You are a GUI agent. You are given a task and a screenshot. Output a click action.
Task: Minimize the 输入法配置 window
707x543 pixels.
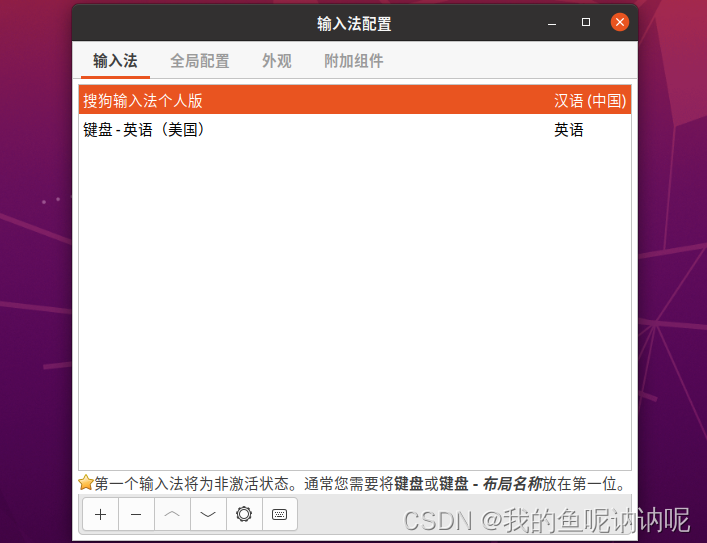click(552, 23)
